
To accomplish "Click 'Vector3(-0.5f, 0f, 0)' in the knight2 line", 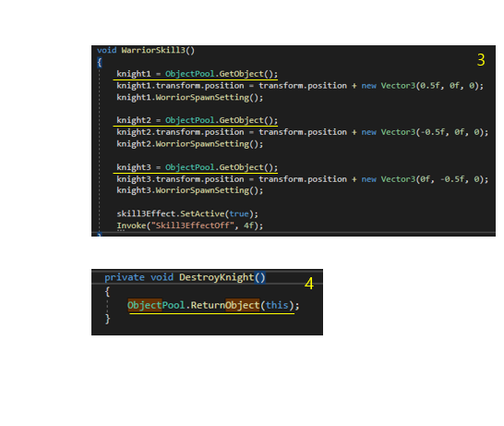I will [x=432, y=132].
